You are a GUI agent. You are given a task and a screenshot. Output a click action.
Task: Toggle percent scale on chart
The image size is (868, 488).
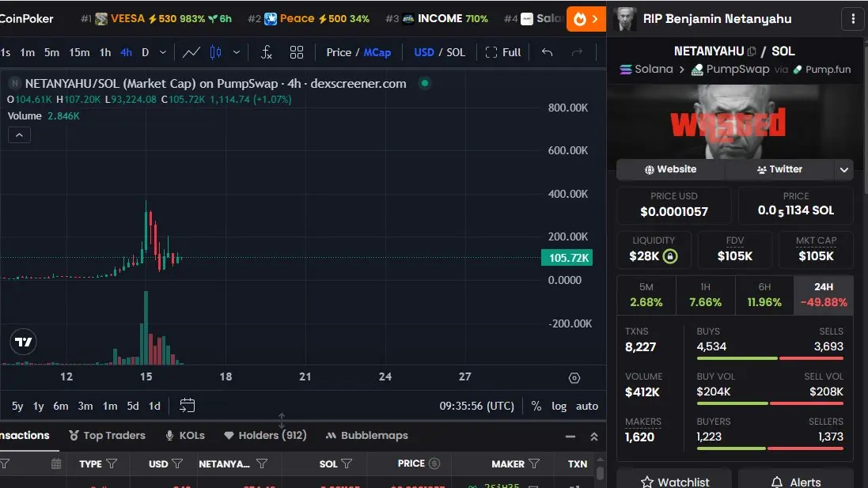click(x=536, y=406)
